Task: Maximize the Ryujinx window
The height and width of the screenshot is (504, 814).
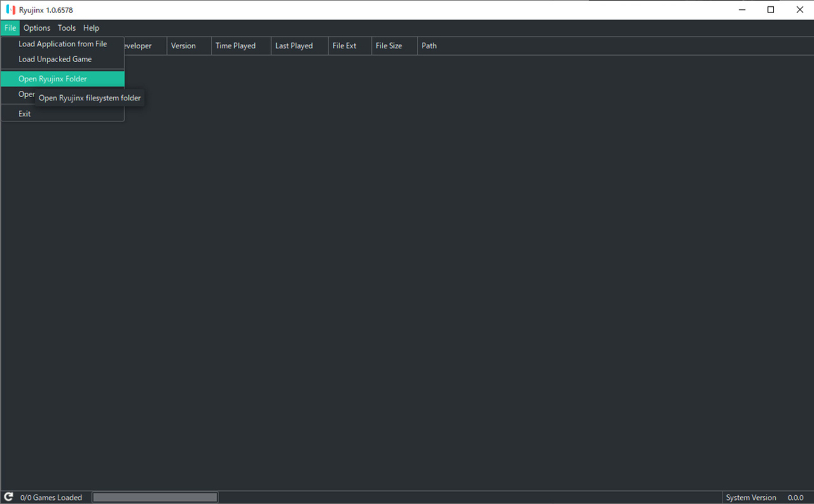Action: pos(771,10)
